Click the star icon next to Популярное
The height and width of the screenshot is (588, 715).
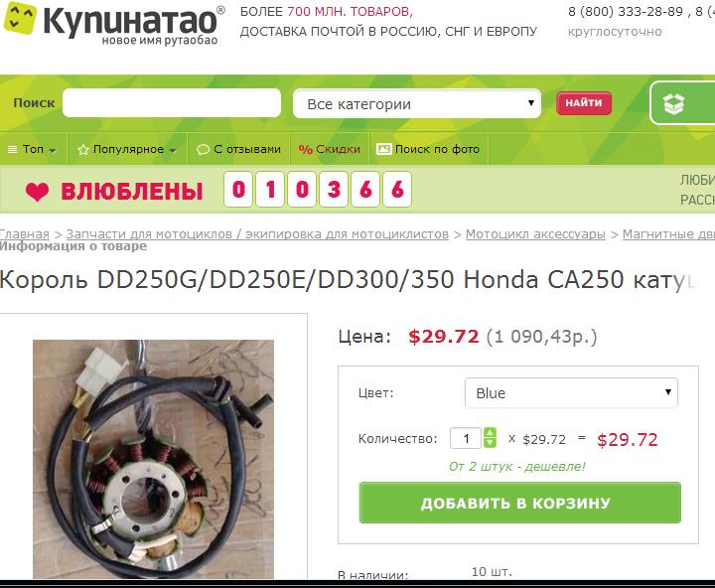click(x=83, y=150)
